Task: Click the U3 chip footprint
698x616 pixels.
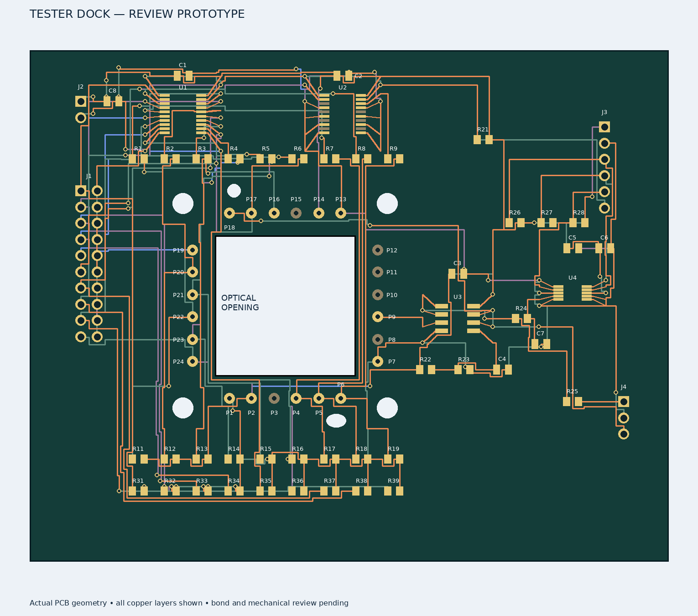Action: click(458, 318)
